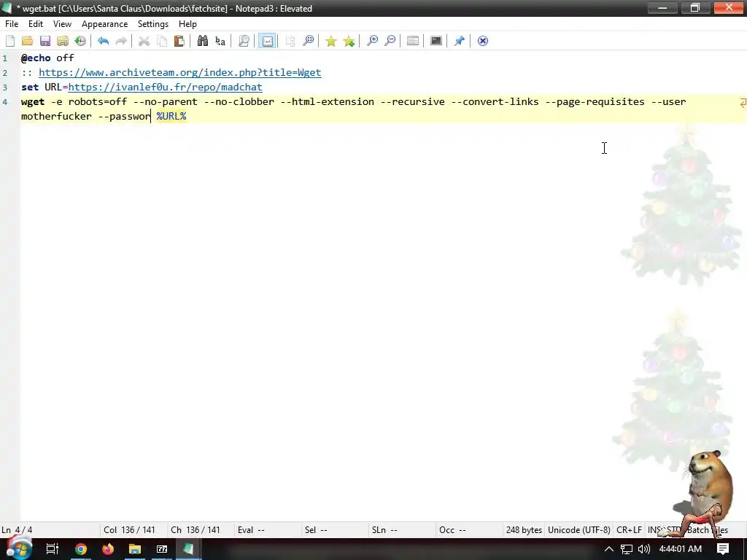Open the scheme customization icon

(413, 41)
